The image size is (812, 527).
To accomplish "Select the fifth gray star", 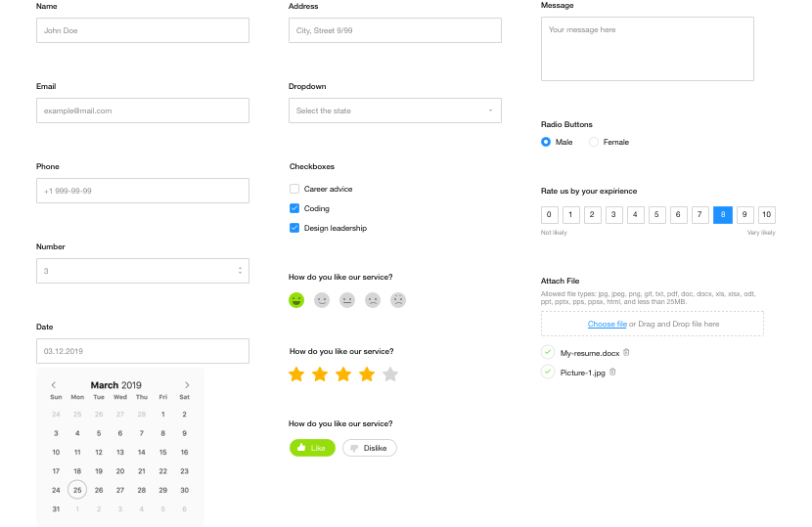I will coord(390,374).
